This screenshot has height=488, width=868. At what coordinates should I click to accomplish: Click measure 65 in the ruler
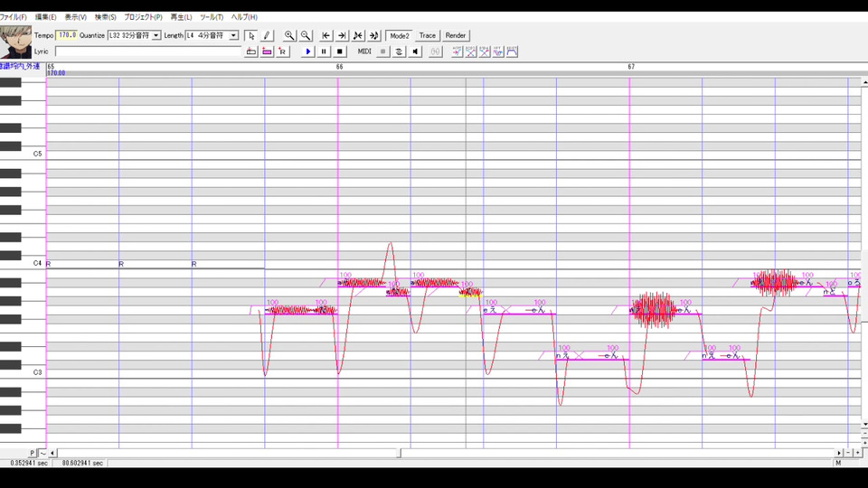coord(51,66)
